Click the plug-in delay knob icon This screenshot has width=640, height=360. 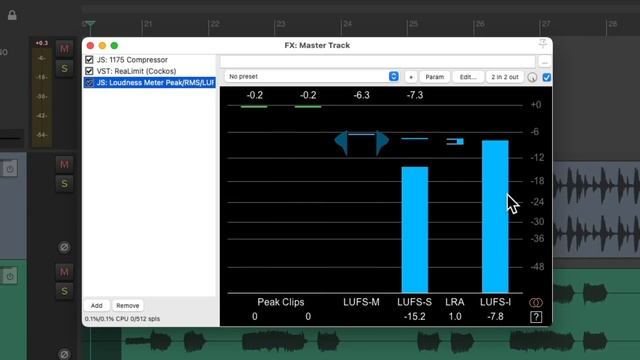(x=532, y=77)
